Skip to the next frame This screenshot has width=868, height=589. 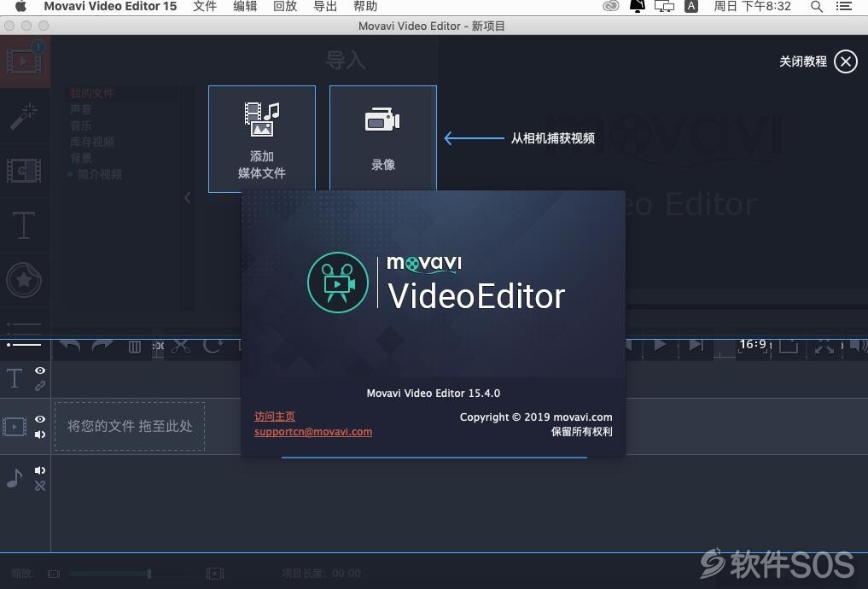pyautogui.click(x=696, y=346)
